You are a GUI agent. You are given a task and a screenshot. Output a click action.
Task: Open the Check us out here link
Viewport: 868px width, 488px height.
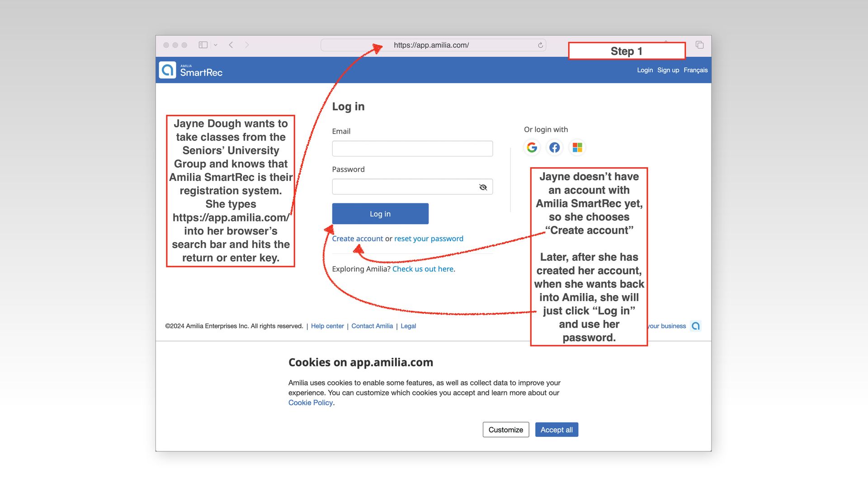[423, 269]
